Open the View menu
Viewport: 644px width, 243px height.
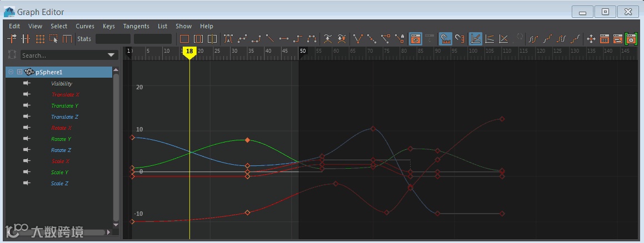[x=35, y=26]
